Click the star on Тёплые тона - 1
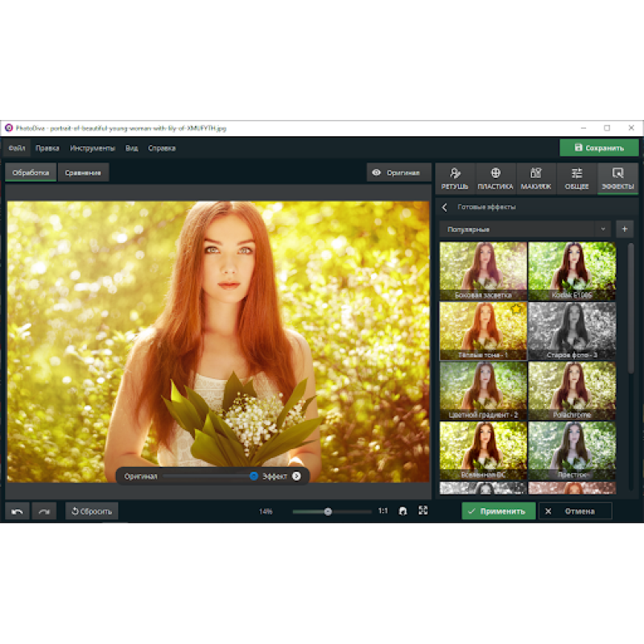Screen dimensions: 644x644 515,309
